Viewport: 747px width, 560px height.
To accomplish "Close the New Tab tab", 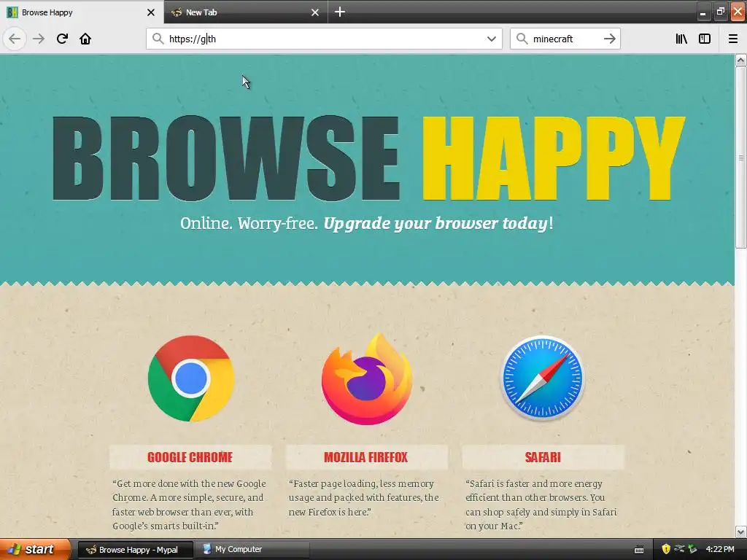I will click(x=315, y=12).
